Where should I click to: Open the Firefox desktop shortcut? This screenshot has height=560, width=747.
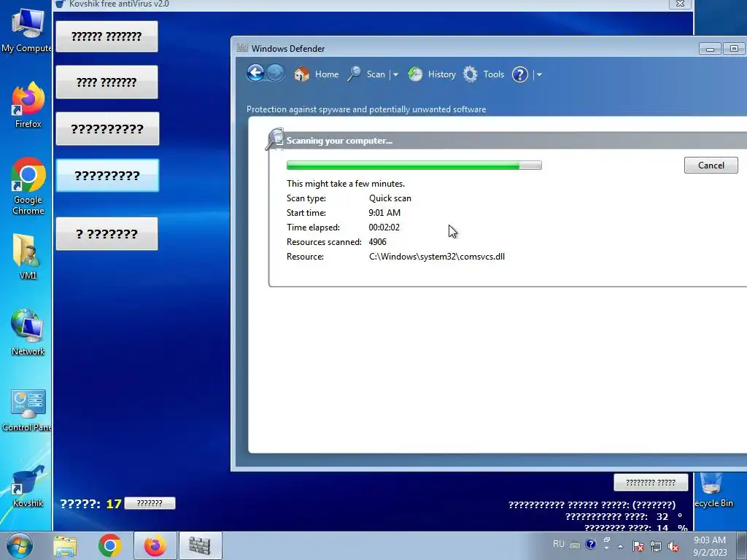28,105
